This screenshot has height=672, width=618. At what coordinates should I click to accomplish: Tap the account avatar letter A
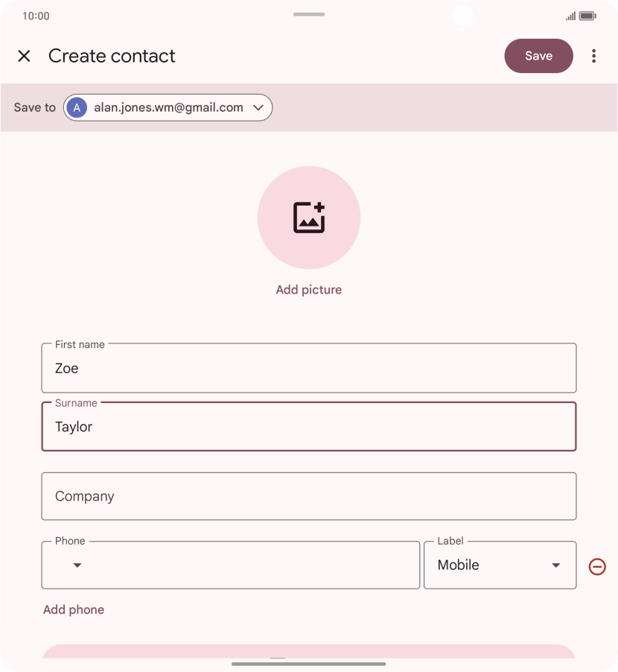[x=77, y=107]
